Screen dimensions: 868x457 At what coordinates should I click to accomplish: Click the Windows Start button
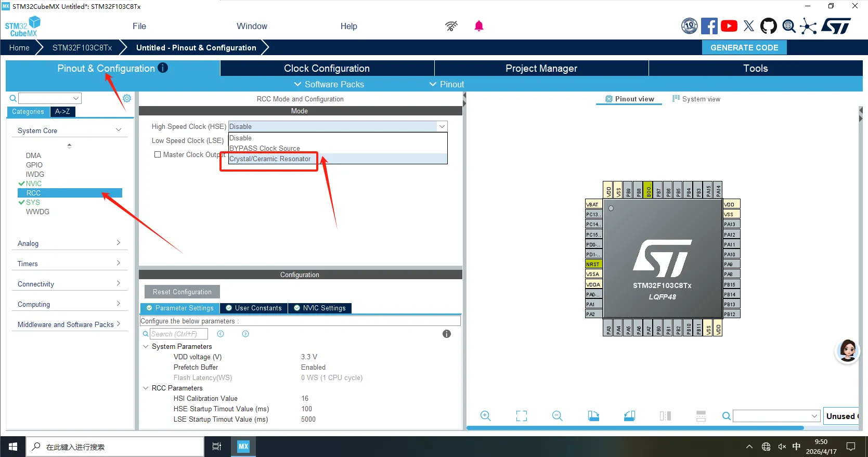(x=13, y=447)
